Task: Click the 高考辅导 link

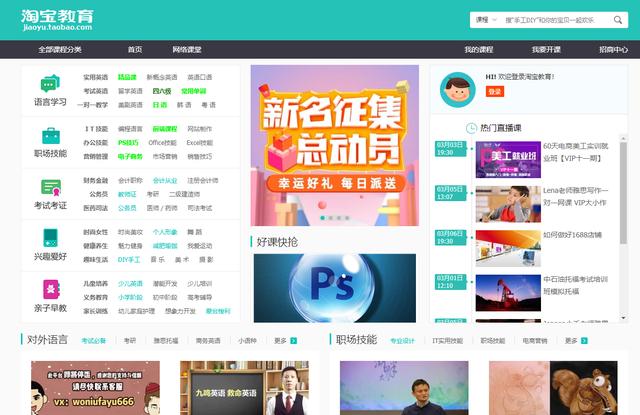Action: (x=200, y=297)
